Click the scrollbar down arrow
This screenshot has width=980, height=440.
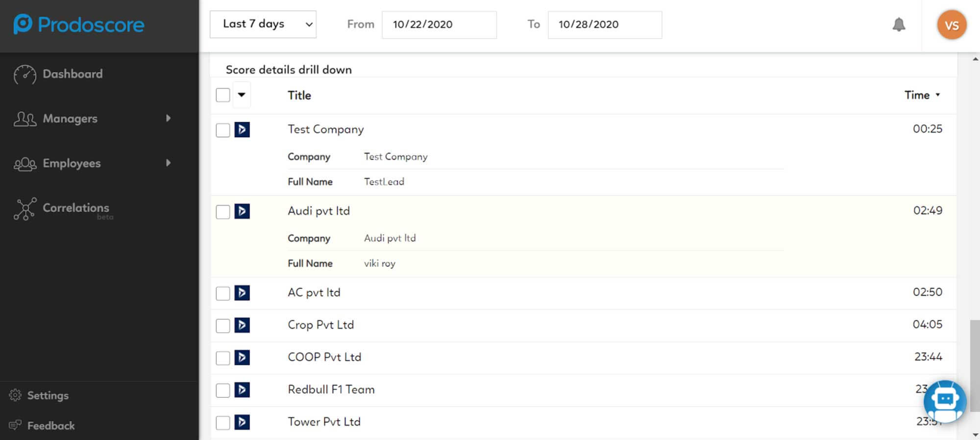(x=975, y=435)
